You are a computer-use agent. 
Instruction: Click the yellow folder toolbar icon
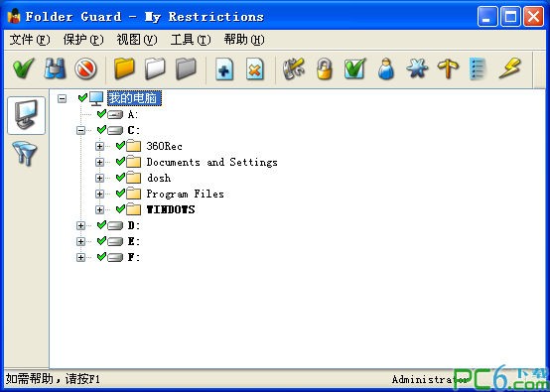point(124,68)
